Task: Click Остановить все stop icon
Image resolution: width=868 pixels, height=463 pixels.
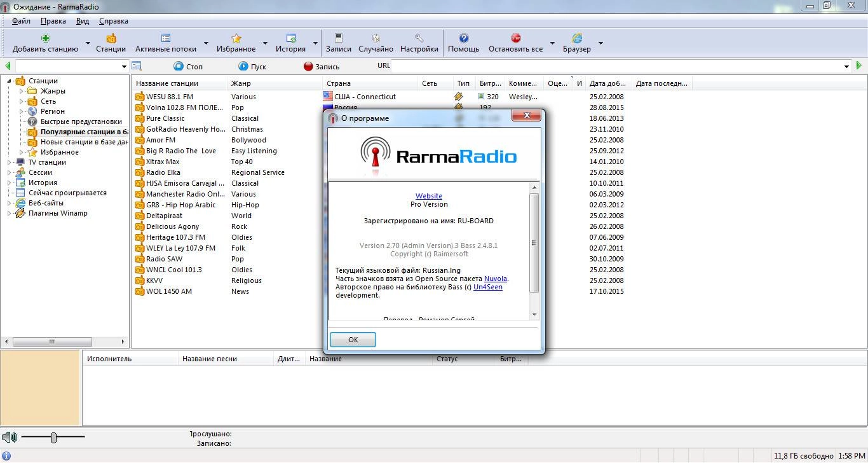Action: (515, 38)
